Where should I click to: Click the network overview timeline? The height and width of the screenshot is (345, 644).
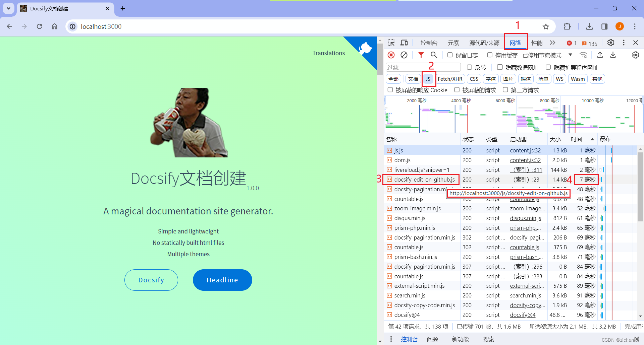point(514,115)
